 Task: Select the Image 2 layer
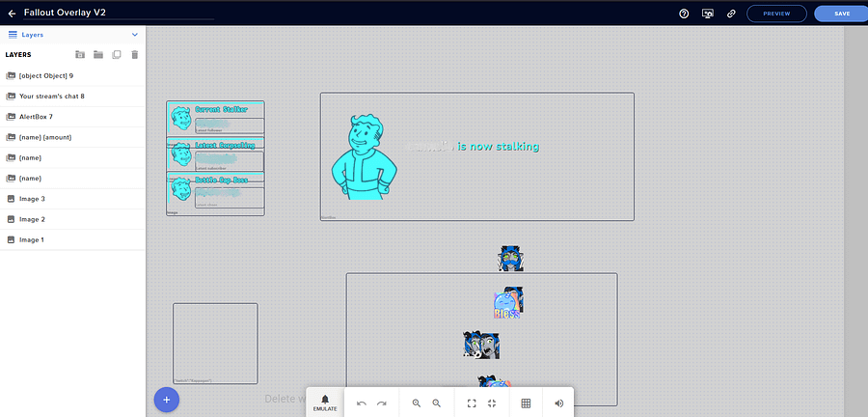(x=72, y=219)
